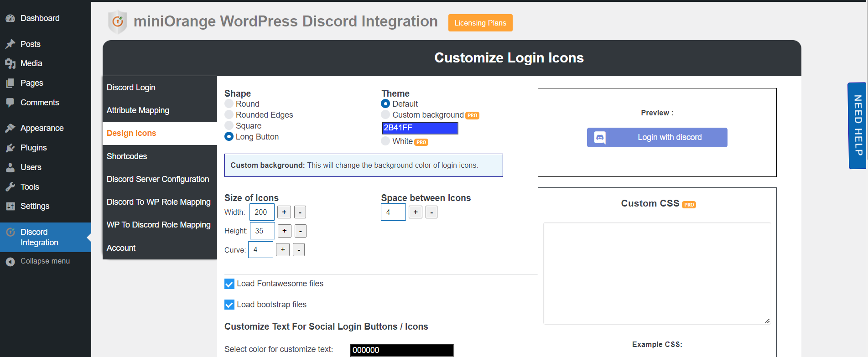Open Discord Server Configuration tab
Image resolution: width=868 pixels, height=357 pixels.
(160, 179)
